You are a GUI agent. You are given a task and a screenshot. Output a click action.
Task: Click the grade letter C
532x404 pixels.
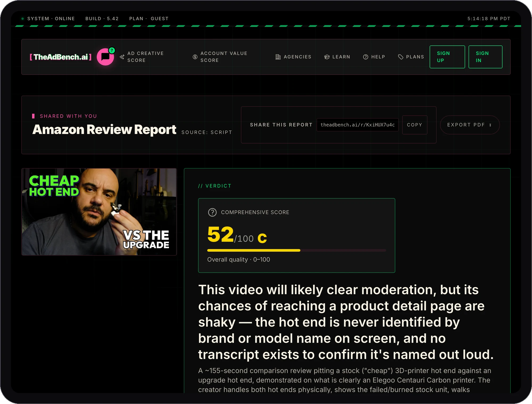point(262,238)
